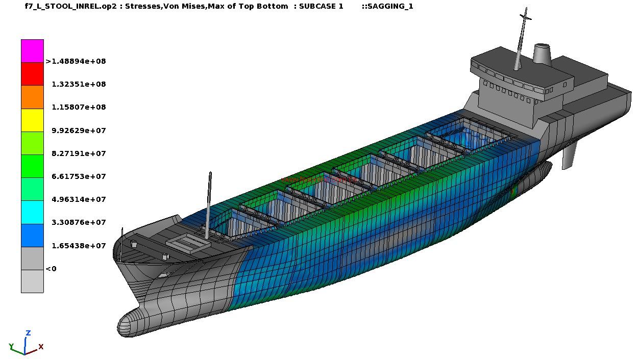Pick the foremast on the bow deck
Image resolution: width=639 pixels, height=364 pixels.
click(208, 204)
